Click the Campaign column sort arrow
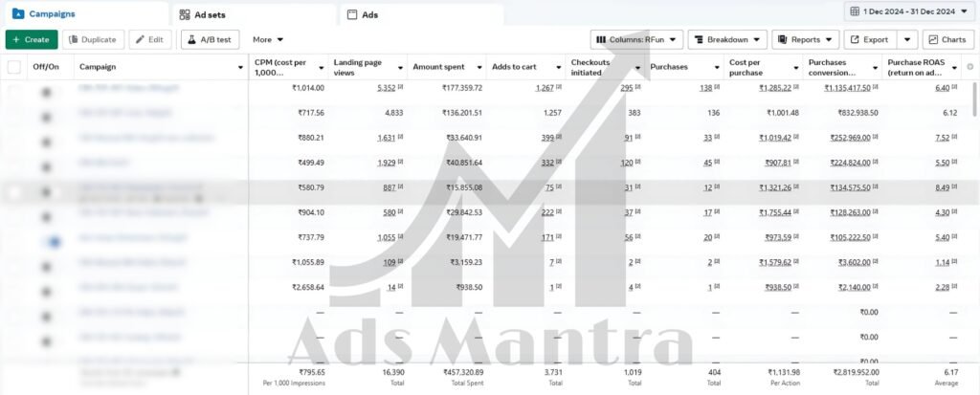This screenshot has height=395, width=980. pos(240,67)
